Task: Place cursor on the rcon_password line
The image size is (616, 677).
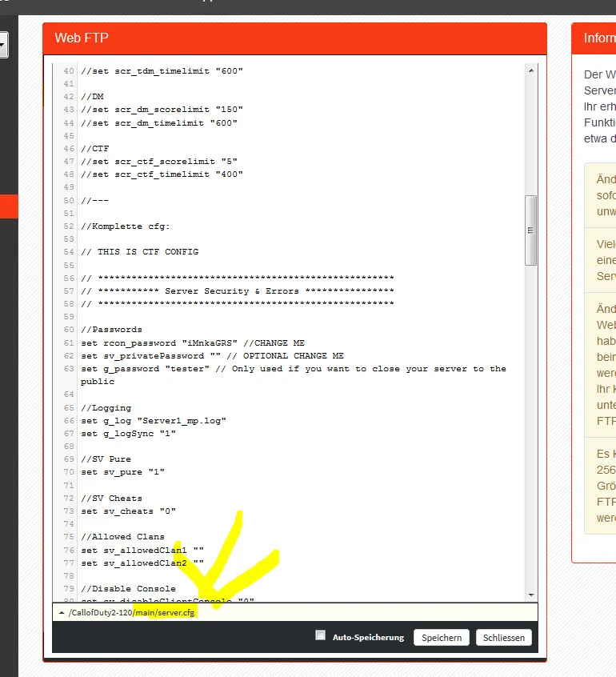Action: (x=192, y=343)
